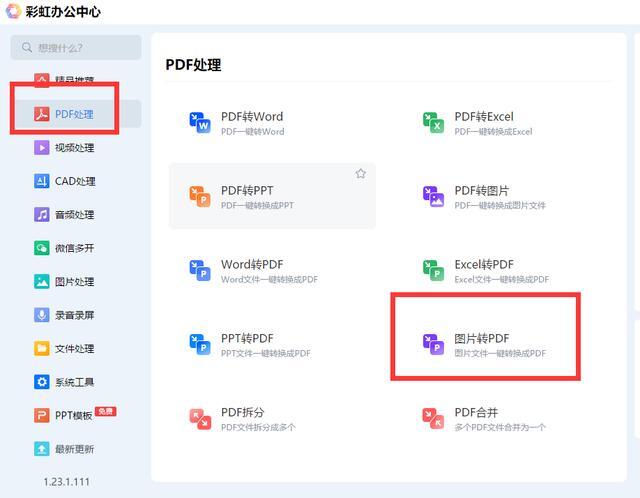640x498 pixels.
Task: Click the magnifier icon in search box
Action: click(x=27, y=47)
